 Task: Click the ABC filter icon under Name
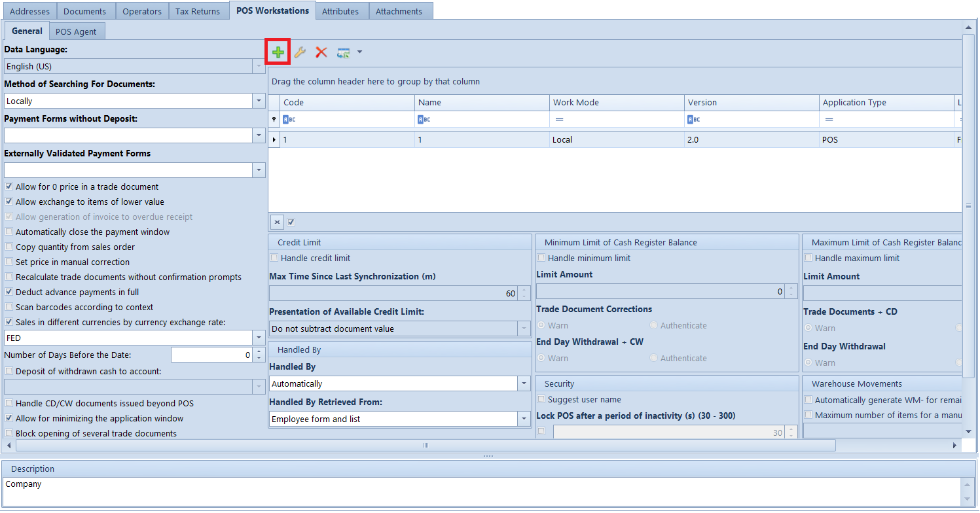coord(424,120)
